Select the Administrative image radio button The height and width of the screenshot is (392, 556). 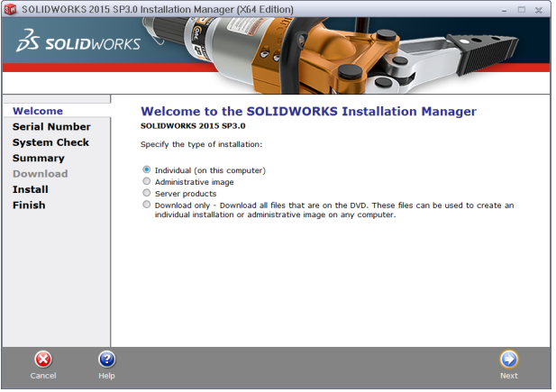[147, 182]
